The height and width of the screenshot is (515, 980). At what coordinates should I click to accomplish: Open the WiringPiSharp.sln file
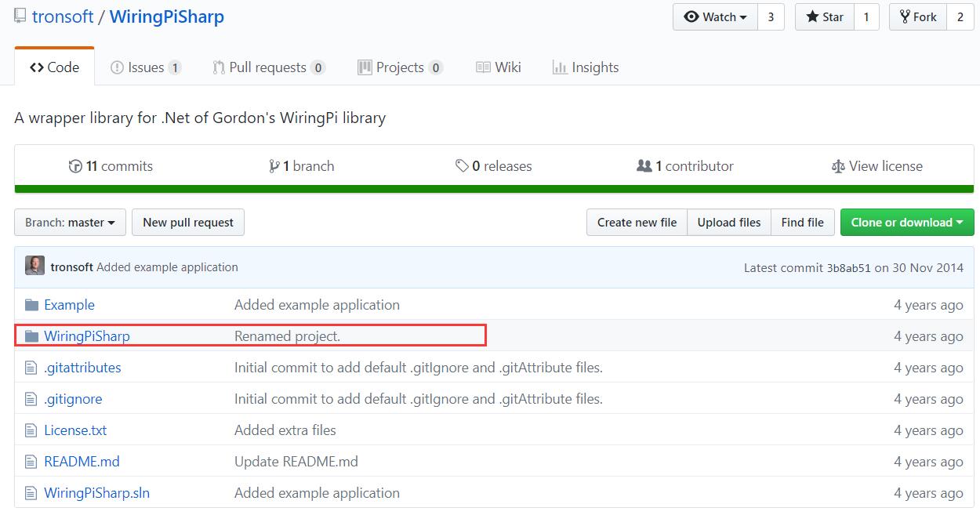click(96, 493)
